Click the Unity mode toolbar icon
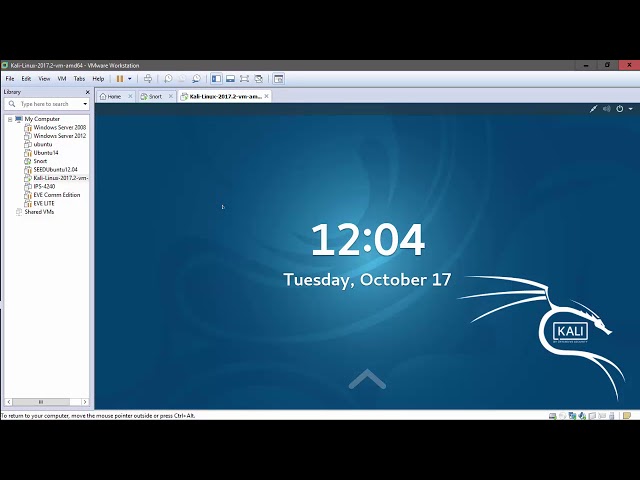This screenshot has width=640, height=480. tap(258, 79)
